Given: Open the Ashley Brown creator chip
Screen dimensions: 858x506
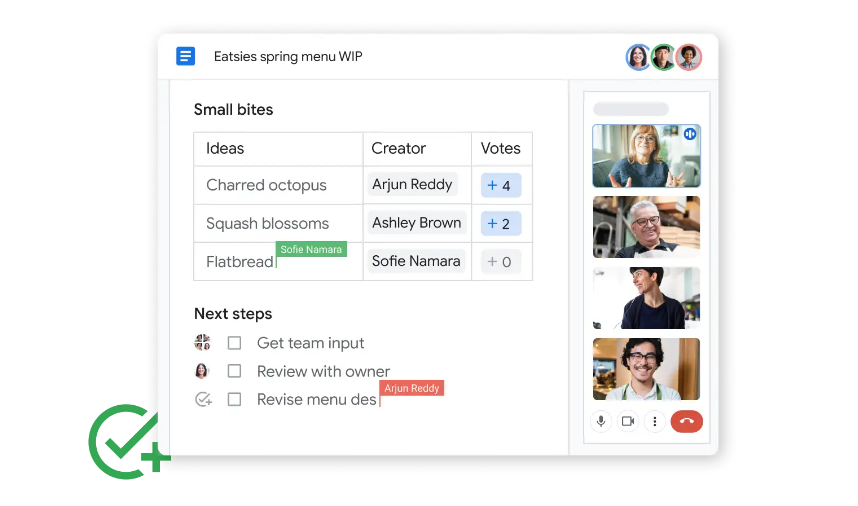Looking at the screenshot, I should click(x=416, y=223).
